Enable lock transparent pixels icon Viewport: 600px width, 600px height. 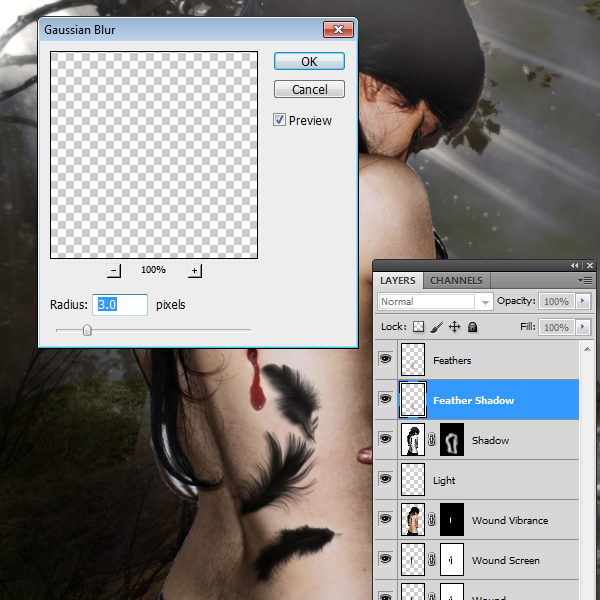coord(418,327)
